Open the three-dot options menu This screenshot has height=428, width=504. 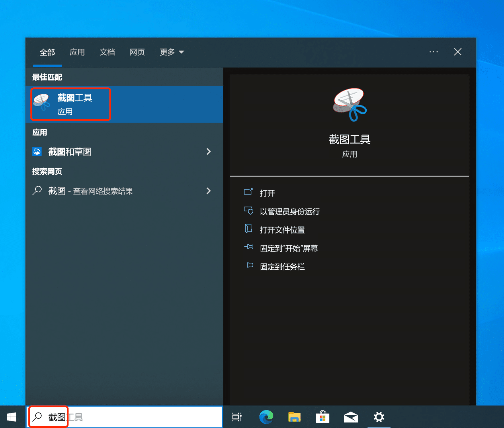click(433, 52)
